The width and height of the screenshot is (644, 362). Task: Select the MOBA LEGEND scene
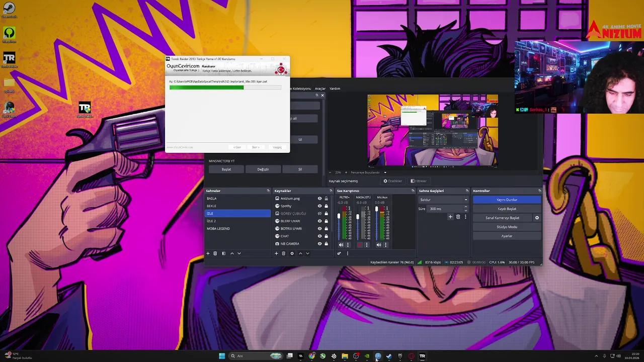pos(238,229)
